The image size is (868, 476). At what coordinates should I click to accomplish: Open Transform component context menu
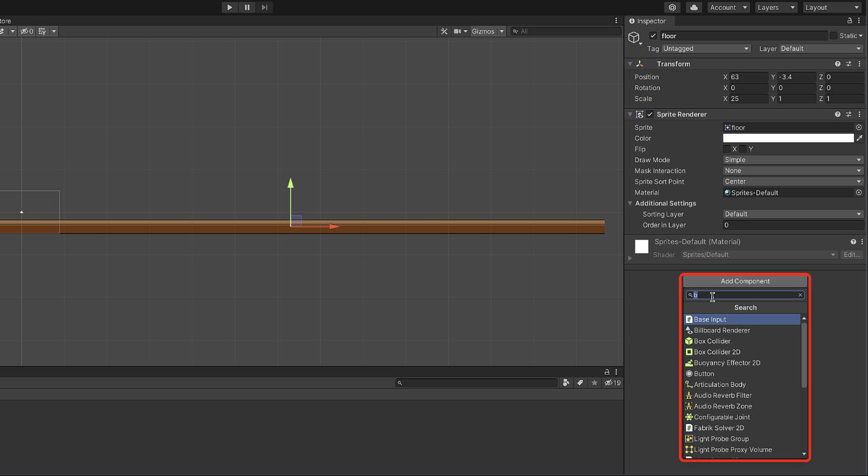859,64
